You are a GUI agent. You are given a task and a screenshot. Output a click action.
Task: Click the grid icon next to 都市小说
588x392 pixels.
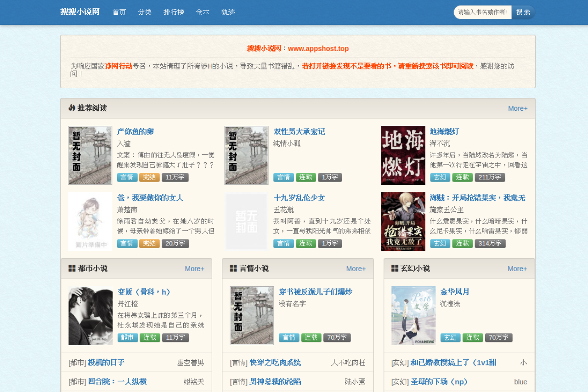click(72, 268)
